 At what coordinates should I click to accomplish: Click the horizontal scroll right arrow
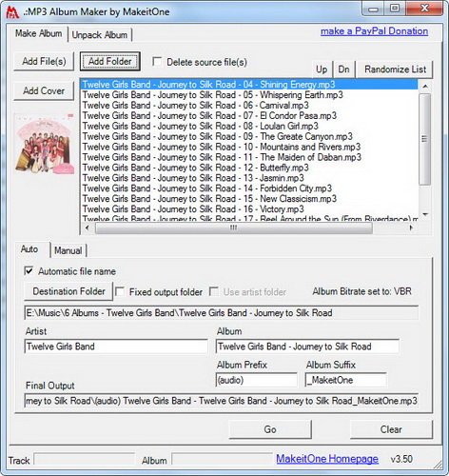(411, 228)
